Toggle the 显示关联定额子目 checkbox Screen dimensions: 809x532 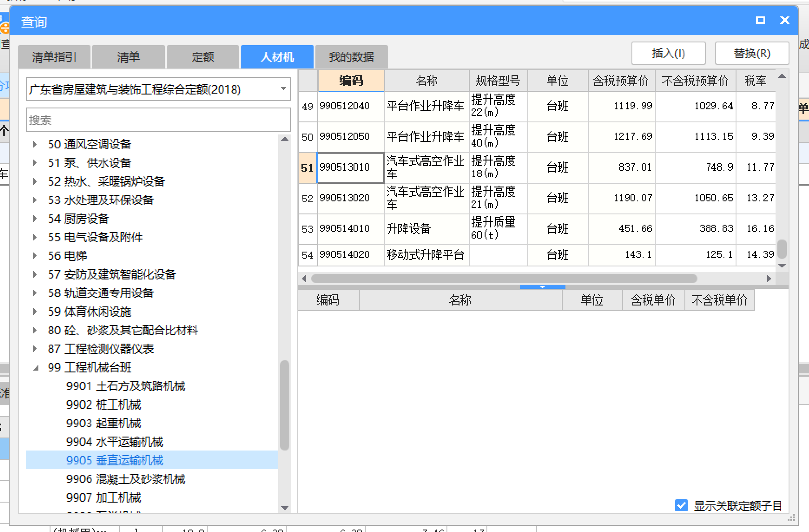click(x=681, y=505)
